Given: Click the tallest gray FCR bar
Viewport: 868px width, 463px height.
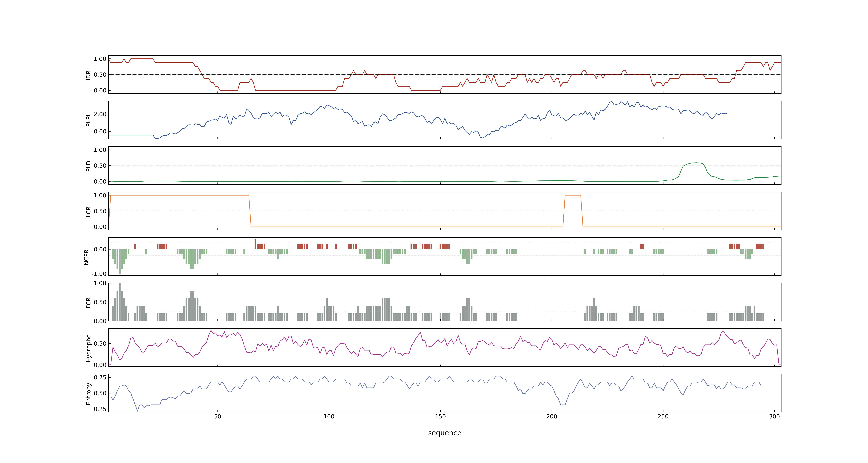Looking at the screenshot, I should [120, 302].
